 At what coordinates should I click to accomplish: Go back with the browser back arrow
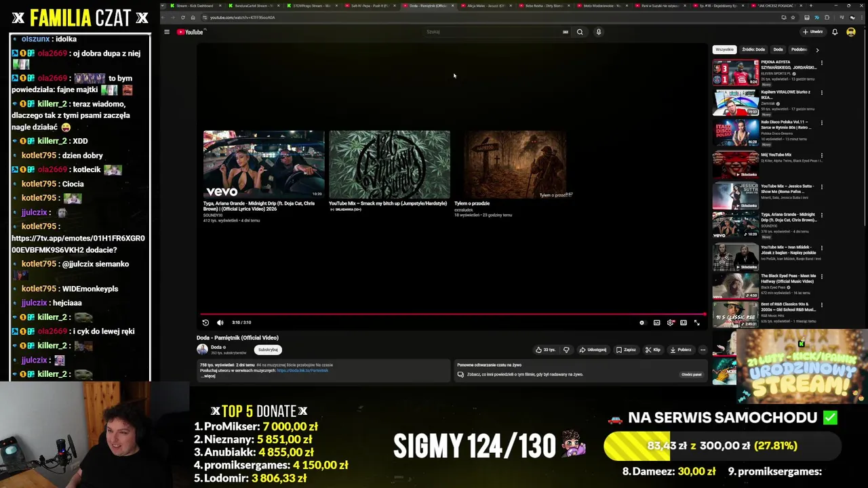click(x=164, y=17)
